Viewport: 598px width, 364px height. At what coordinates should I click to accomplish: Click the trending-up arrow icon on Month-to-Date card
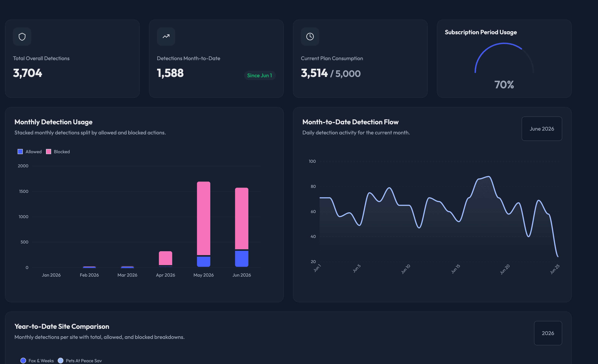[x=166, y=36]
